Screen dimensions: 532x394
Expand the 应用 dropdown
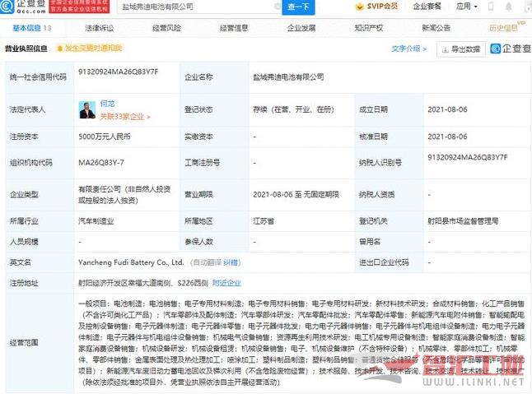click(466, 7)
